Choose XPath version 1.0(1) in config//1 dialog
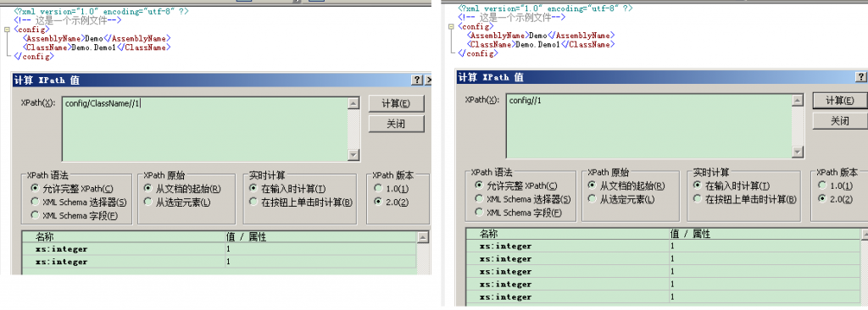The width and height of the screenshot is (868, 310). click(x=836, y=186)
